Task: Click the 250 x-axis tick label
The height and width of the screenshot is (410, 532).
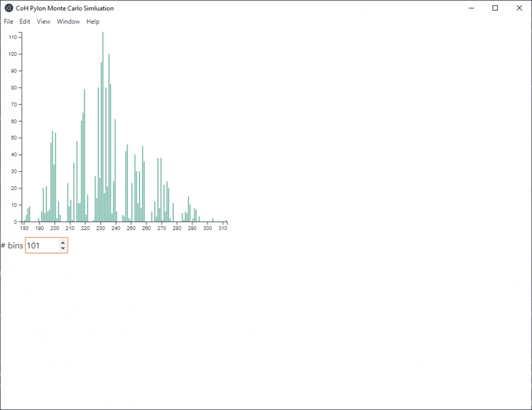Action: [131, 229]
